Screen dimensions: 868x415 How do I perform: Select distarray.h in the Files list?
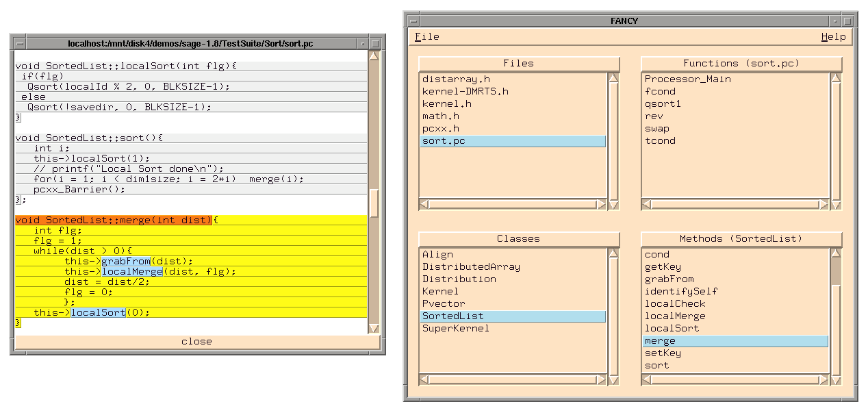click(x=513, y=79)
